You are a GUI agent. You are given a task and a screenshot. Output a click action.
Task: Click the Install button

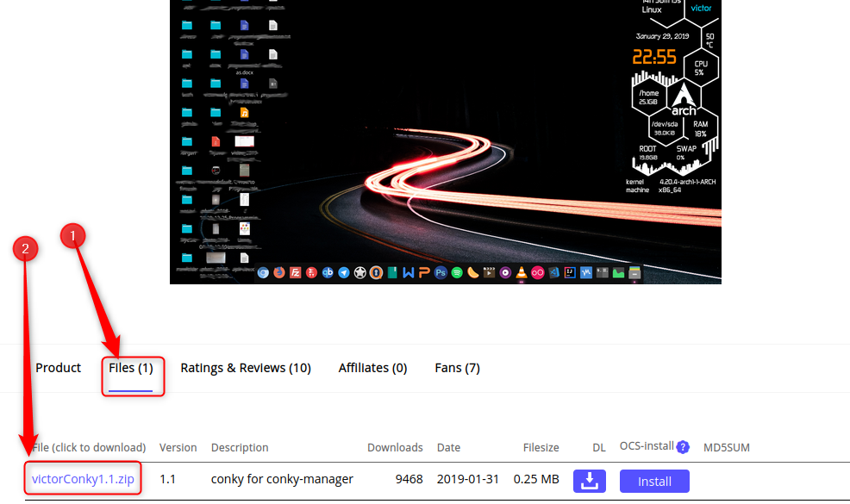654,482
